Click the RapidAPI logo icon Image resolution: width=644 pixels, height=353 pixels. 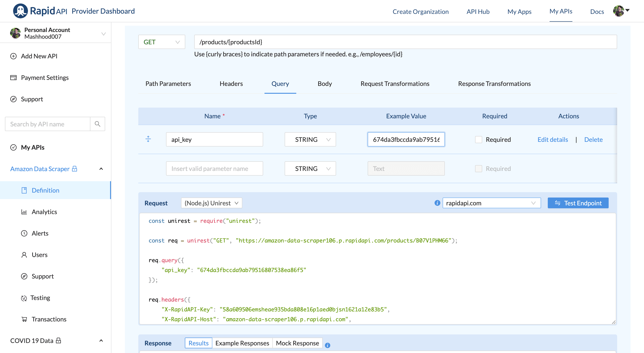pos(20,11)
